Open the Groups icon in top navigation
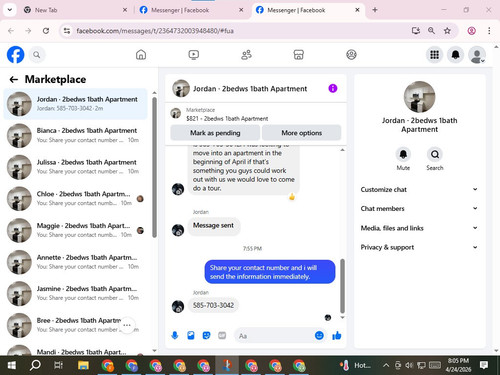Viewport: 500px width, 375px height. pos(351,55)
